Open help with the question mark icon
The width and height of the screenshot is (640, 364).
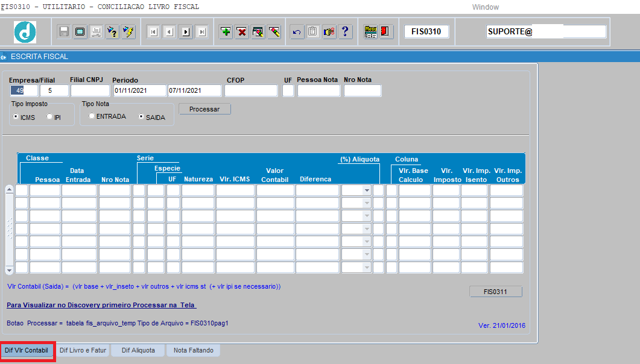tap(345, 32)
